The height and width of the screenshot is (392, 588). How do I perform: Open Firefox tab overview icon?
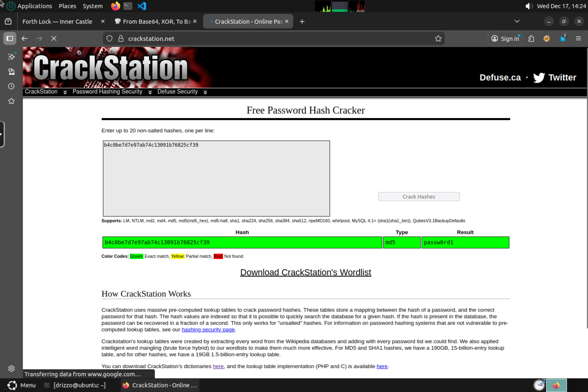[8, 21]
